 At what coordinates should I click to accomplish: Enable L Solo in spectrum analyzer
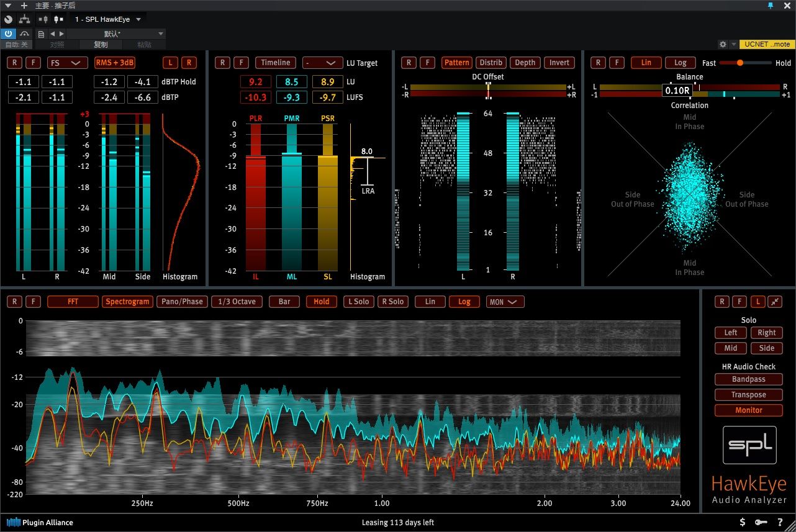[358, 302]
